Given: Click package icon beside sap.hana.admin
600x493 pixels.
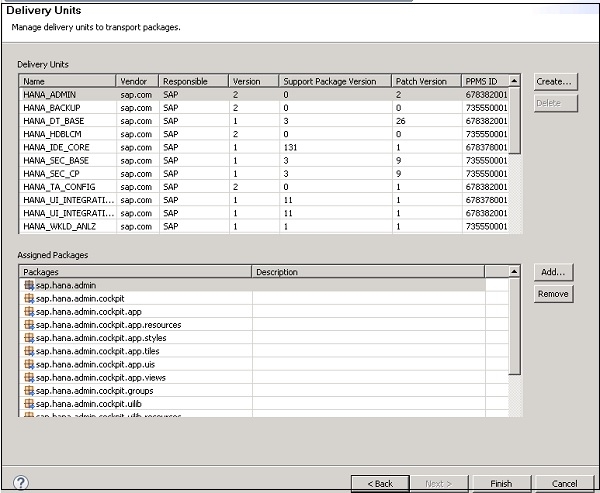Looking at the screenshot, I should [x=29, y=285].
